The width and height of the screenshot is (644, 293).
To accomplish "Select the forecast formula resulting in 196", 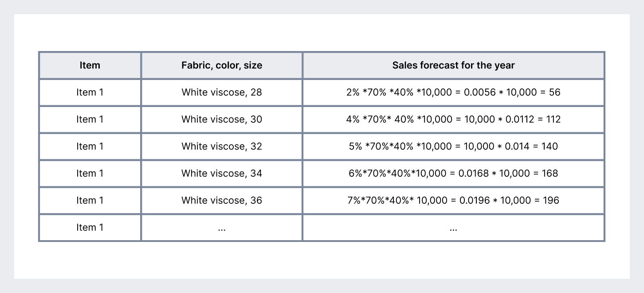I will click(x=453, y=201).
